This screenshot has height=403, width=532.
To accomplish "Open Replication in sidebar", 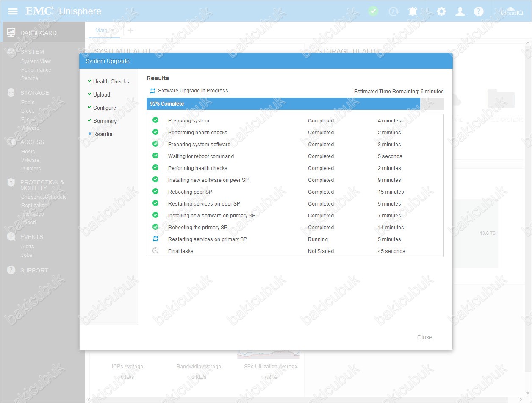I will point(34,206).
